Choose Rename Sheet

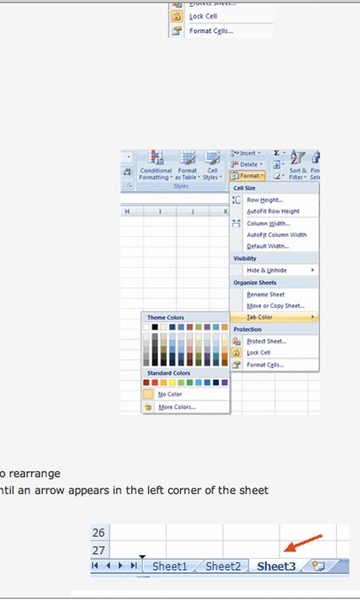coord(266,294)
